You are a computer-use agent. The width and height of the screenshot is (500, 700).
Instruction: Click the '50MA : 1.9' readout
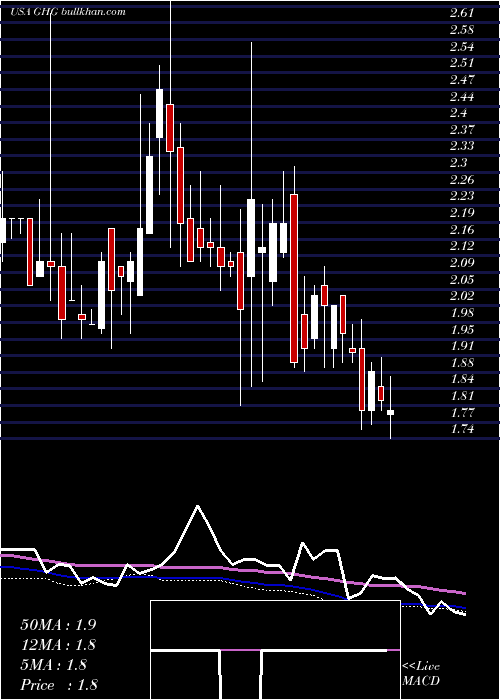(x=58, y=625)
